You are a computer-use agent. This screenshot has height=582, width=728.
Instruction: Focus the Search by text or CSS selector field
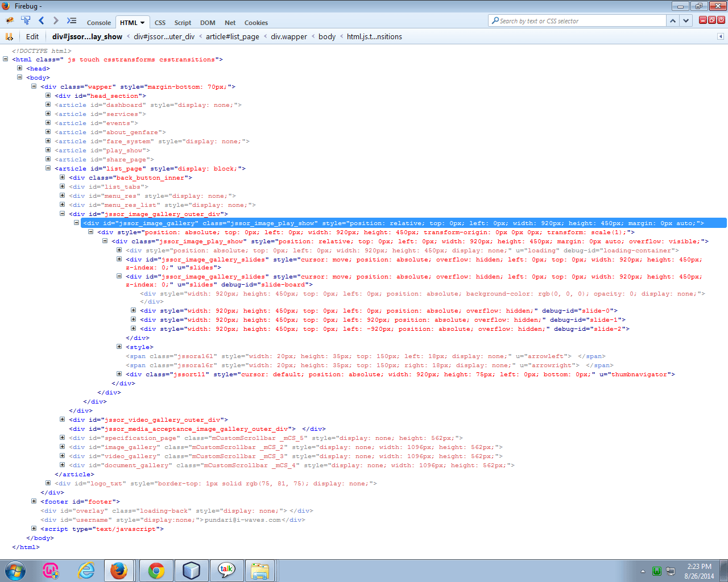(x=577, y=20)
